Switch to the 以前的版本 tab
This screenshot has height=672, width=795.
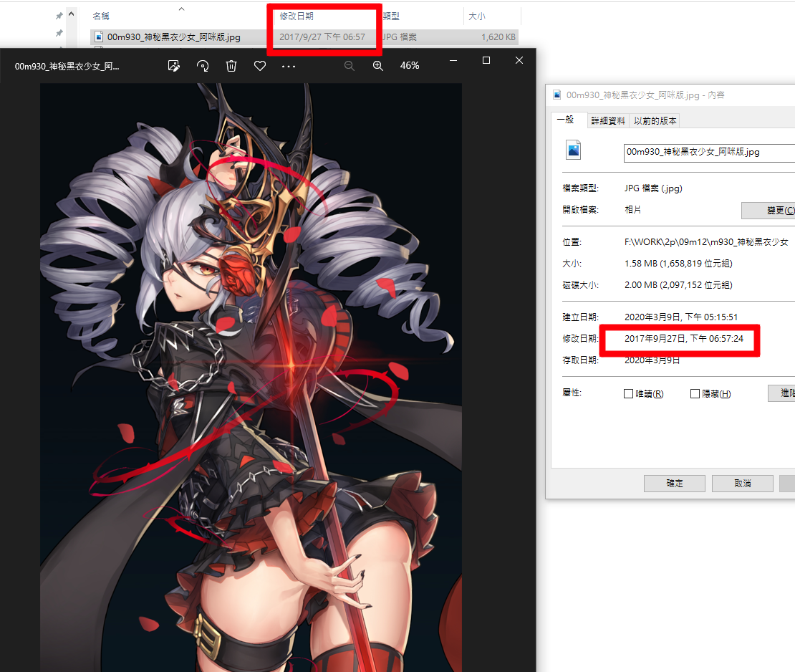pos(655,120)
